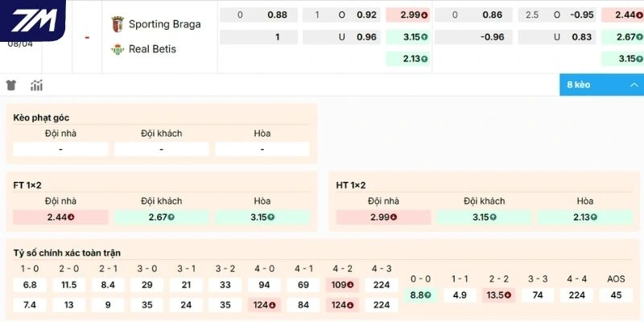Click the Sporting Braga team name
The height and width of the screenshot is (322, 644).
tap(165, 24)
